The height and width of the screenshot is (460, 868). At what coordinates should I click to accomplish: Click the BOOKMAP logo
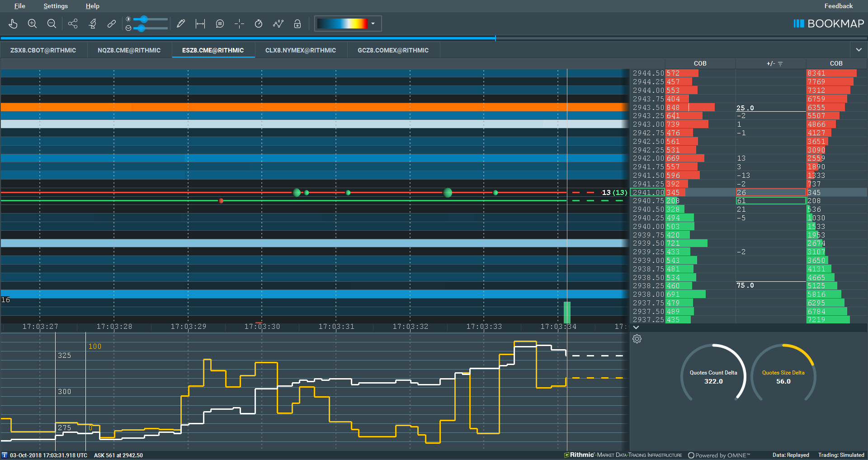point(829,24)
